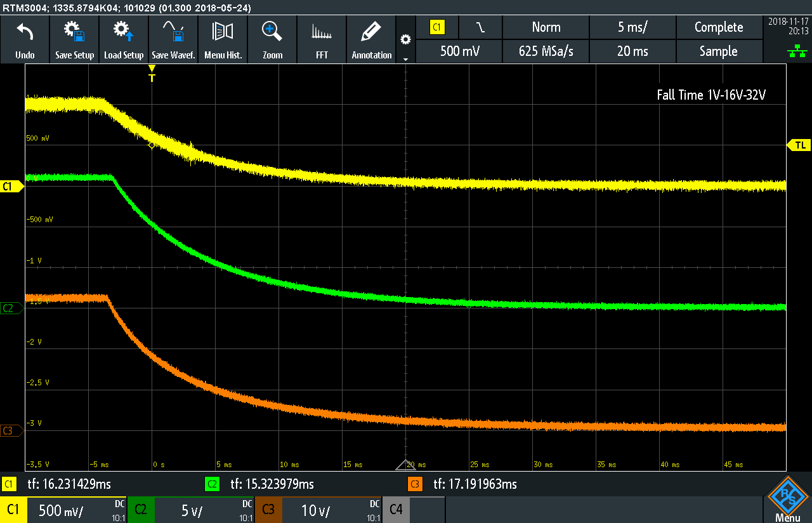Click the Complete acquisition status button

718,27
